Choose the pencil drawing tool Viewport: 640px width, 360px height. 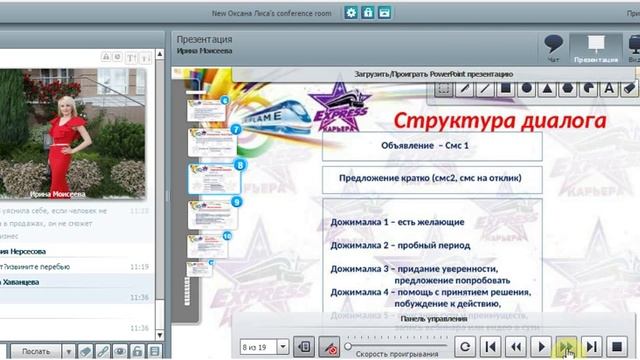click(x=464, y=89)
